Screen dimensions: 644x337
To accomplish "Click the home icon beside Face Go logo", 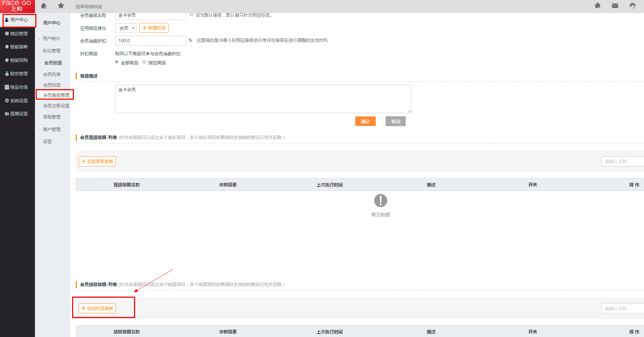I will click(44, 6).
